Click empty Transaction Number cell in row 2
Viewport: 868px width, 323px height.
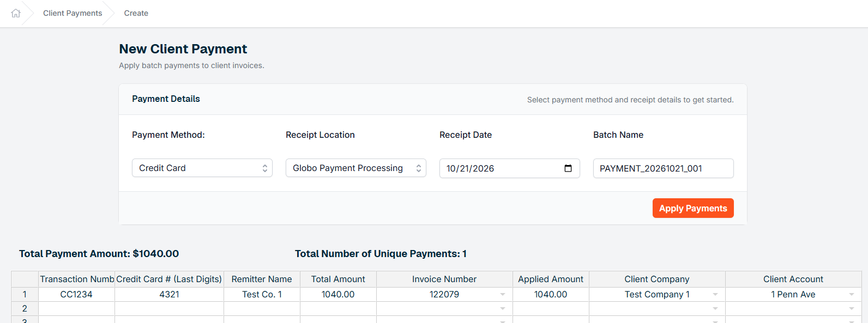pyautogui.click(x=76, y=308)
